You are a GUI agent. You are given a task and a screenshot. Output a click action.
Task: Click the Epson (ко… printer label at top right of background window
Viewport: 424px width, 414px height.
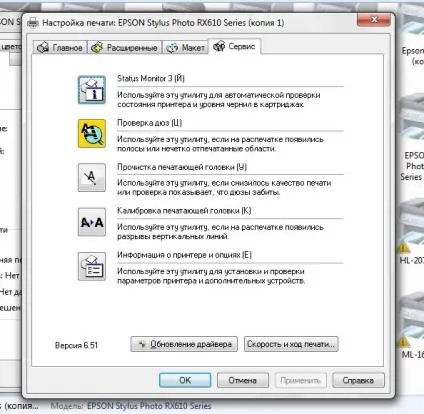(413, 56)
